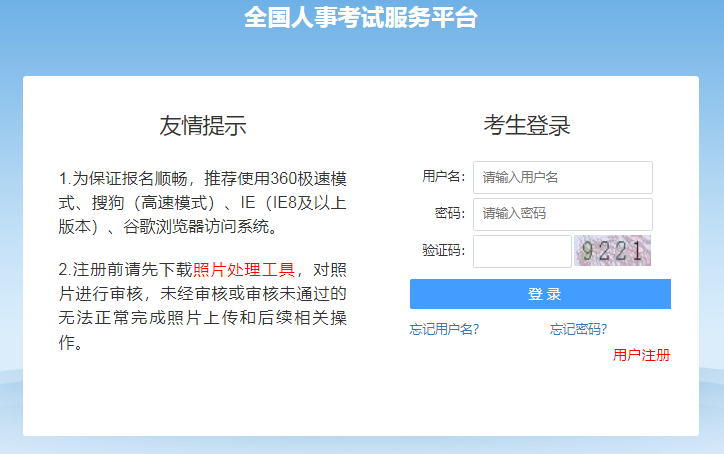Refresh the 9221 captcha image
This screenshot has width=724, height=454.
coord(612,251)
